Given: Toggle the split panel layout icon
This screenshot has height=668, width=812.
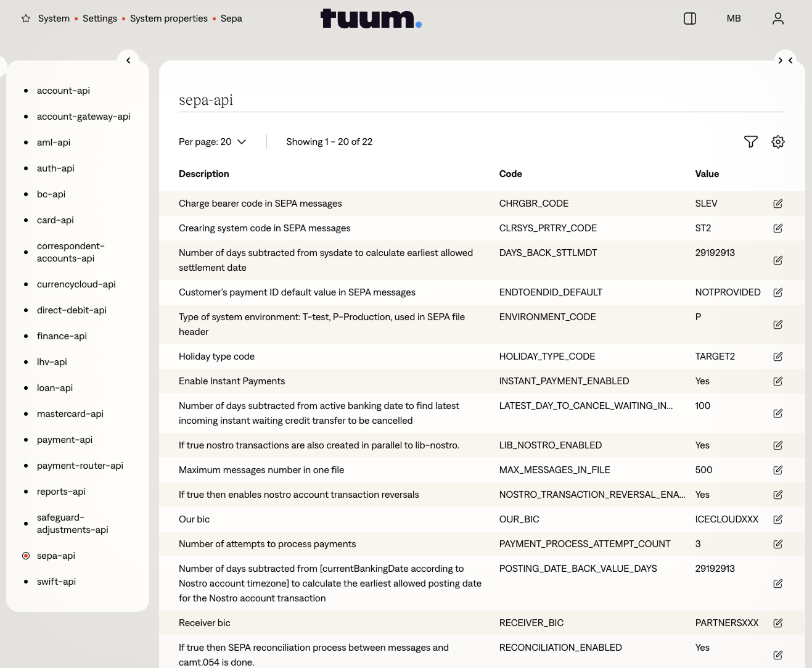Looking at the screenshot, I should pyautogui.click(x=690, y=19).
